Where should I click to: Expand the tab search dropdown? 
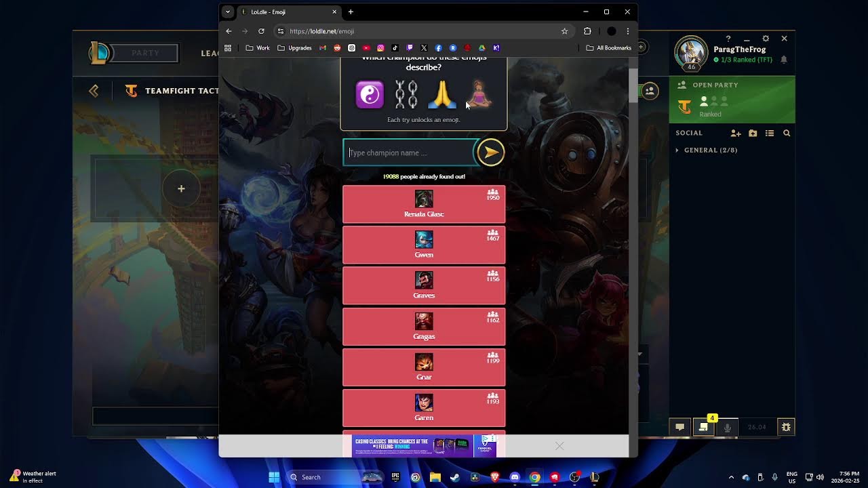tap(228, 12)
